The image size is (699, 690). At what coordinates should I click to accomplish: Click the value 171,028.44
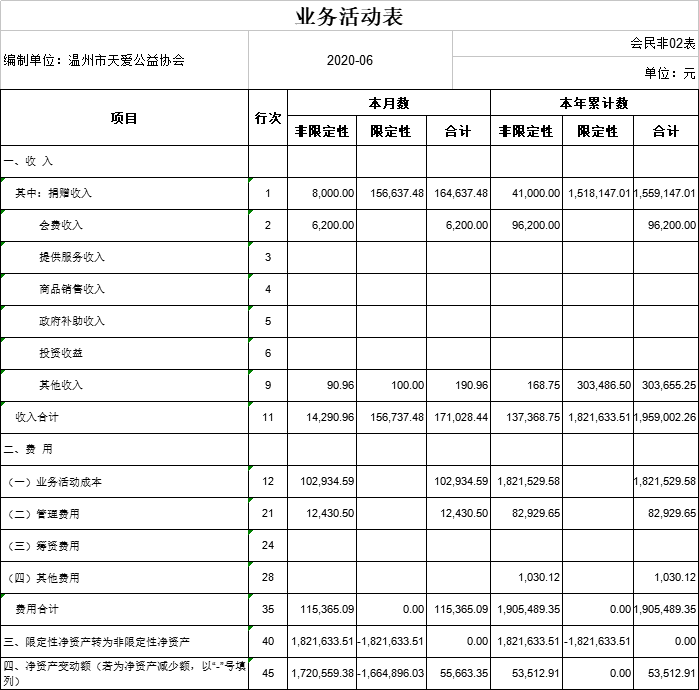461,417
